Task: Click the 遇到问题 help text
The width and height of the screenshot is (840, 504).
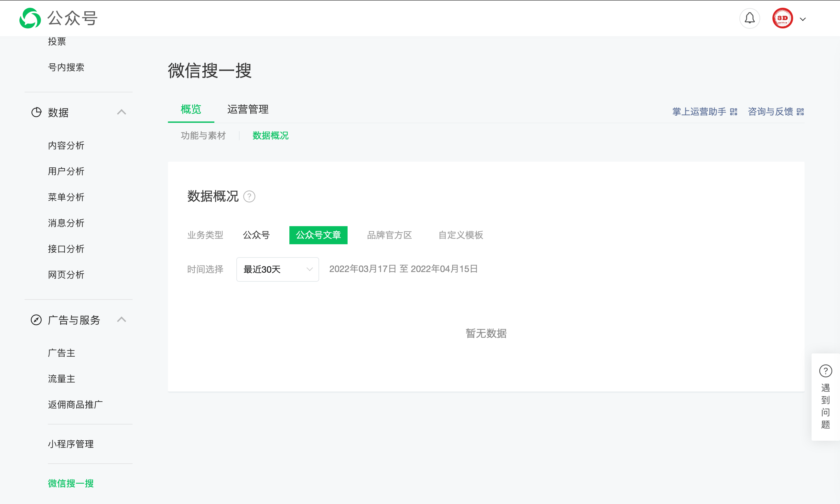Action: coord(826,406)
